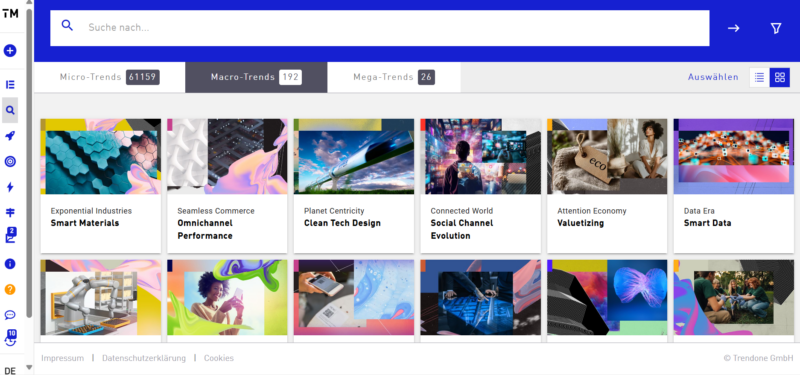Switch to list view toggle
The width and height of the screenshot is (800, 375).
click(759, 78)
